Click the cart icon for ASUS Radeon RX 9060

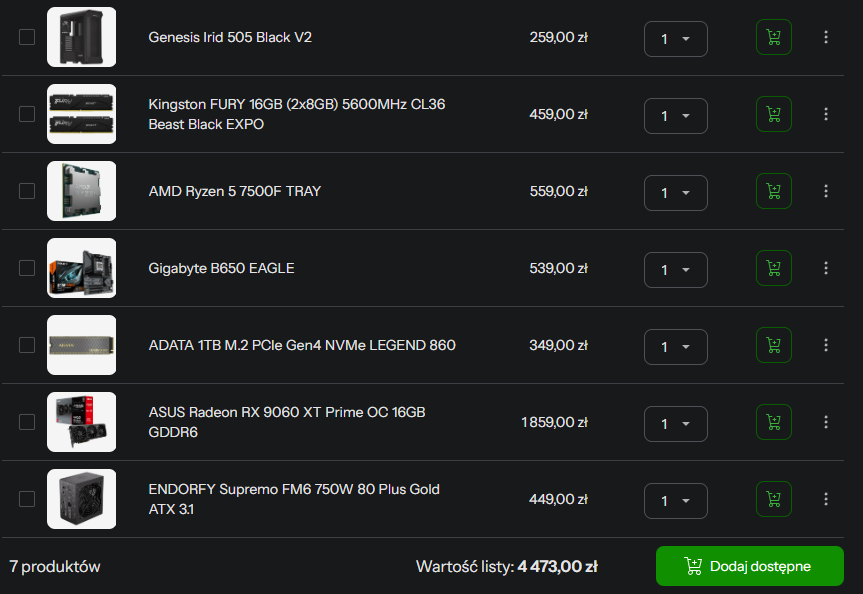pyautogui.click(x=773, y=422)
